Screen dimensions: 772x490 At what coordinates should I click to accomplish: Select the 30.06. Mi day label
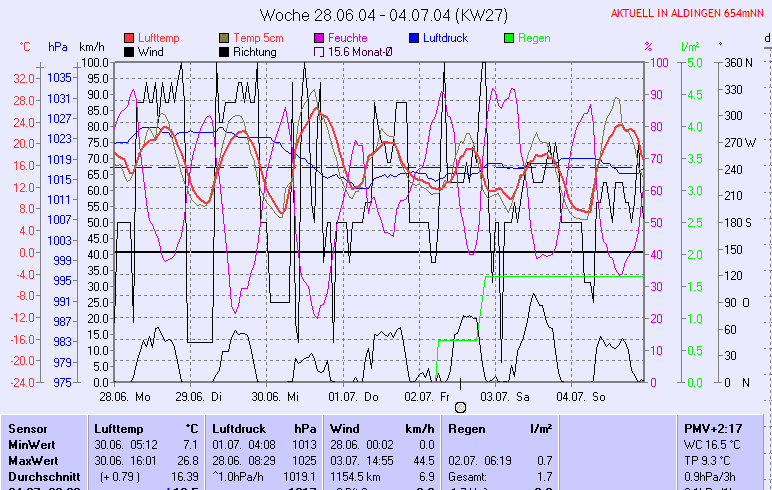[x=283, y=396]
